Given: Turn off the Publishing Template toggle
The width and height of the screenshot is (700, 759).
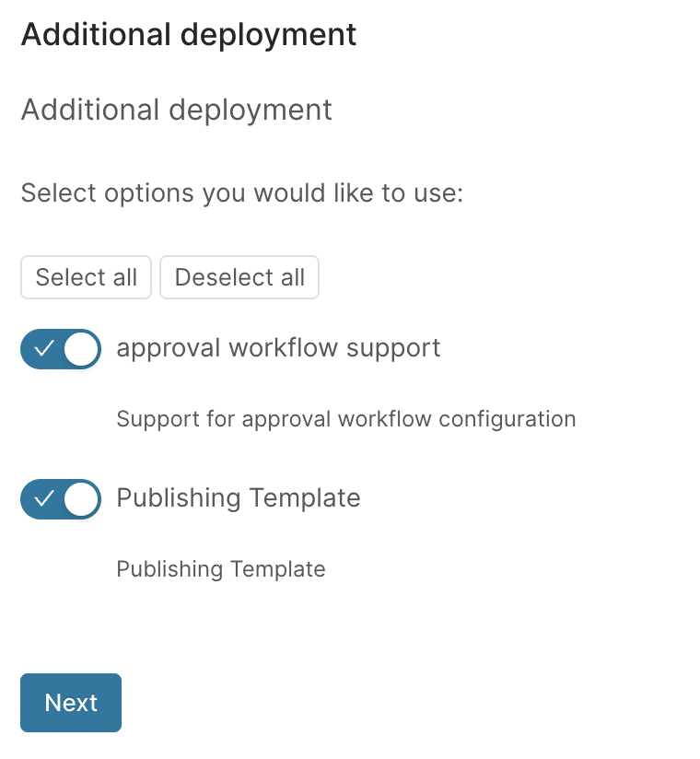Looking at the screenshot, I should tap(61, 499).
